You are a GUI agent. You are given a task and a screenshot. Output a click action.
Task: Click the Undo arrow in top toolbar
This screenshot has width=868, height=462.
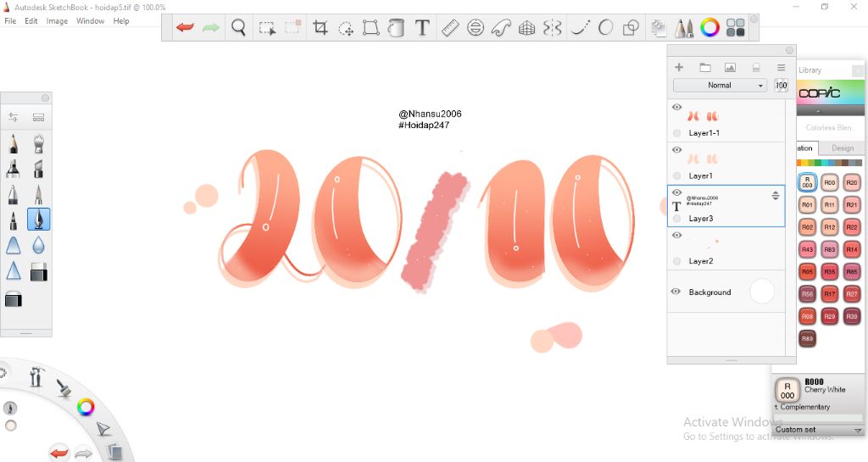185,27
